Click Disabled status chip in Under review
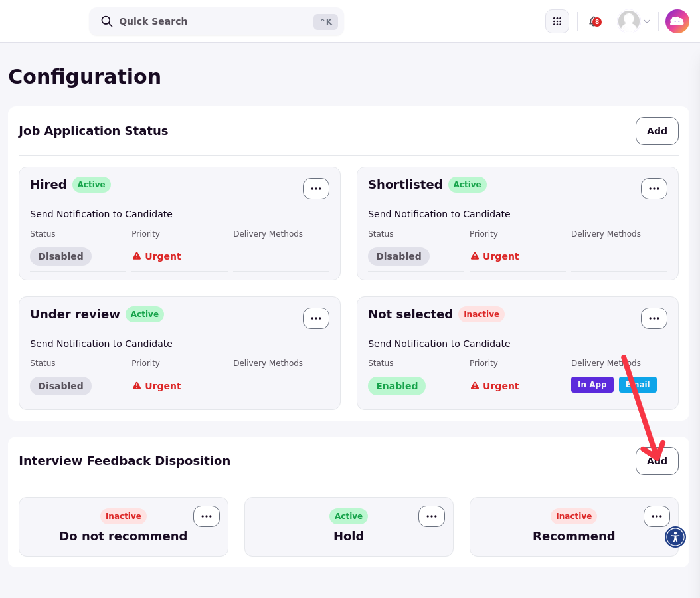Screen dimensions: 700x598 [x=60, y=386]
